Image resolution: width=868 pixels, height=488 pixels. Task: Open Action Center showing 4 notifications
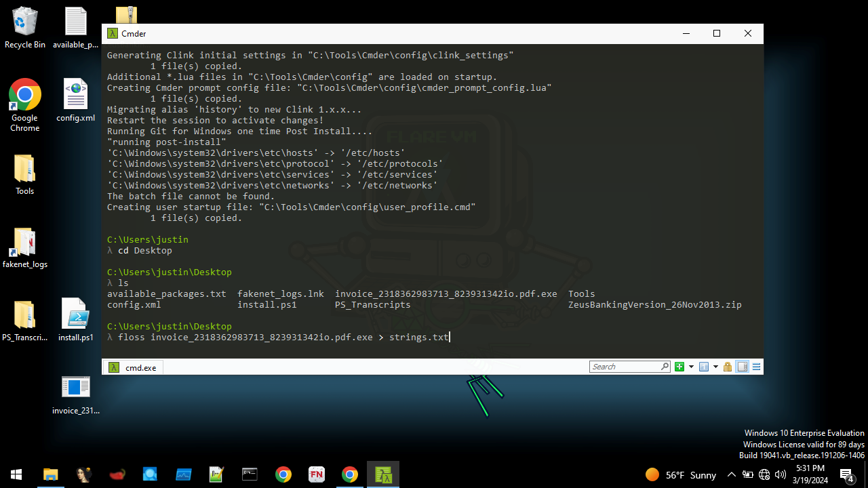[x=848, y=474]
